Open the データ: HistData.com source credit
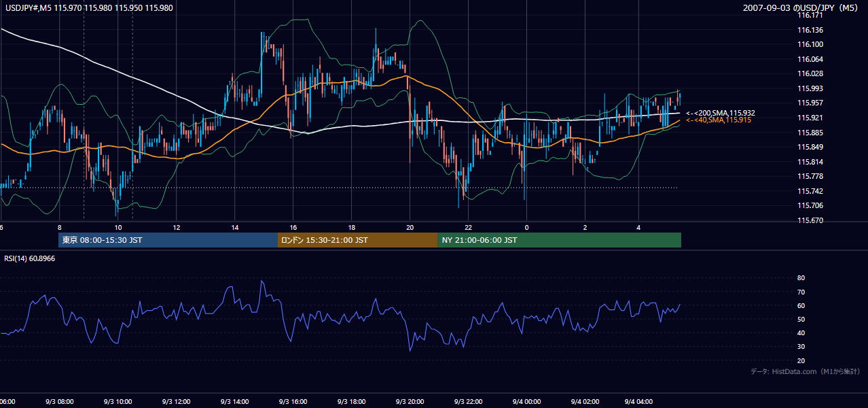Screen dimensions: 868x408 pyautogui.click(x=805, y=371)
